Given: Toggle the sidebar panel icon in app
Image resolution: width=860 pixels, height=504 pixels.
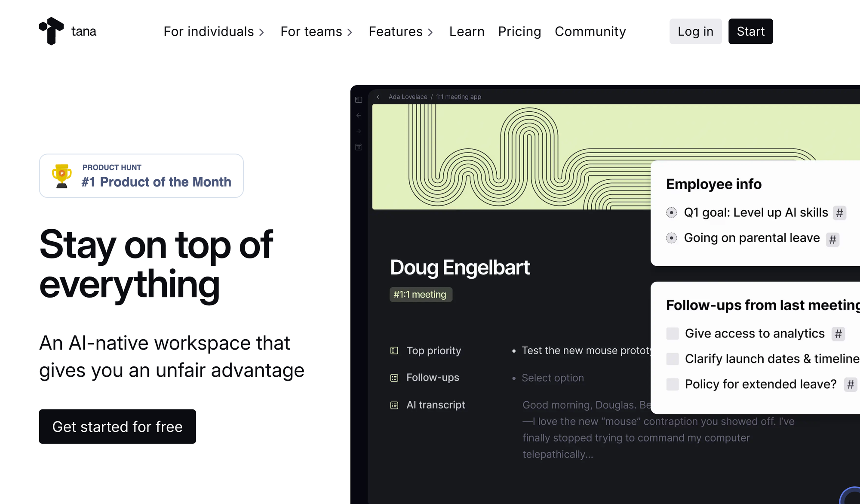Looking at the screenshot, I should click(x=359, y=100).
